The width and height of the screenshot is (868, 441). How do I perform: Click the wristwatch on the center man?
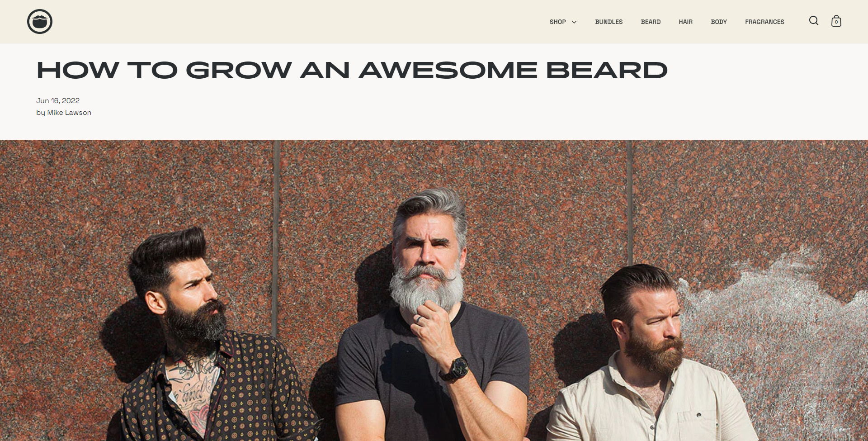pos(458,368)
